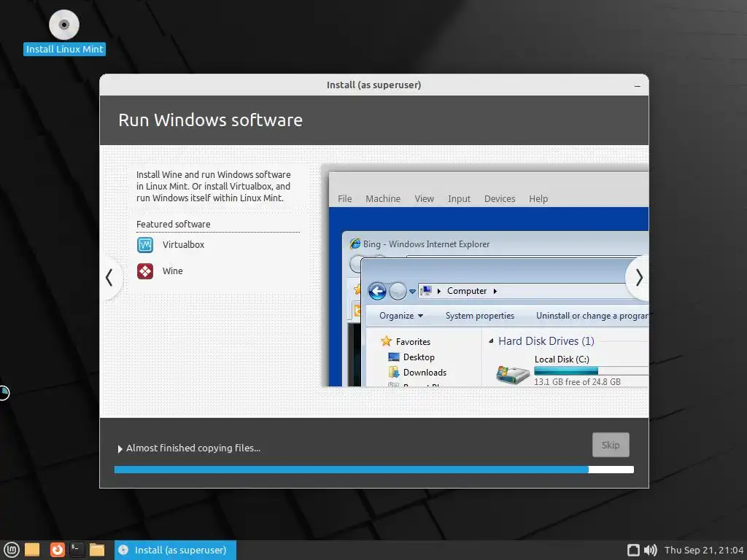747x560 pixels.
Task: Click the 'Virtualbox' label in Featured software
Action: click(x=183, y=245)
